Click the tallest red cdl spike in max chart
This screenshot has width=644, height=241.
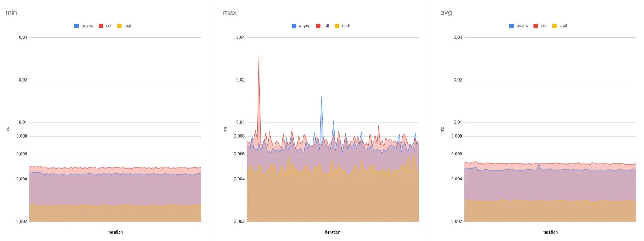click(x=259, y=56)
